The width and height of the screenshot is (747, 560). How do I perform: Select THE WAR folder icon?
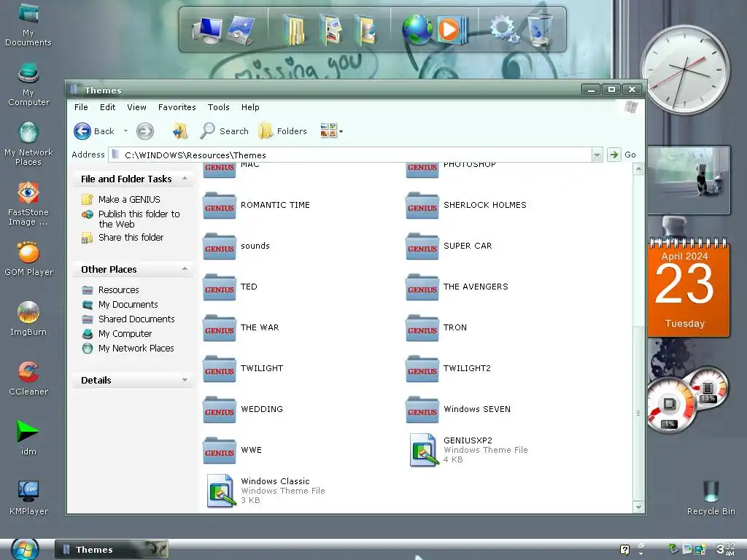(219, 327)
